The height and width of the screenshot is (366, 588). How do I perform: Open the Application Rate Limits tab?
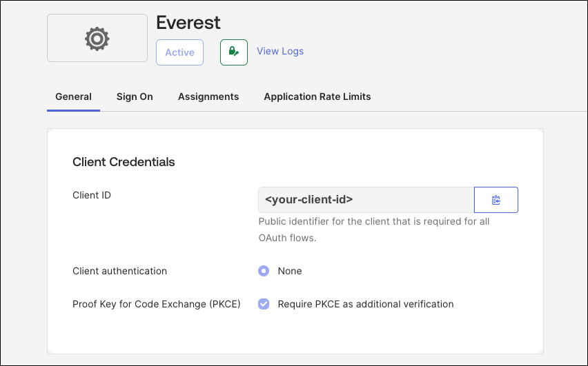(317, 96)
